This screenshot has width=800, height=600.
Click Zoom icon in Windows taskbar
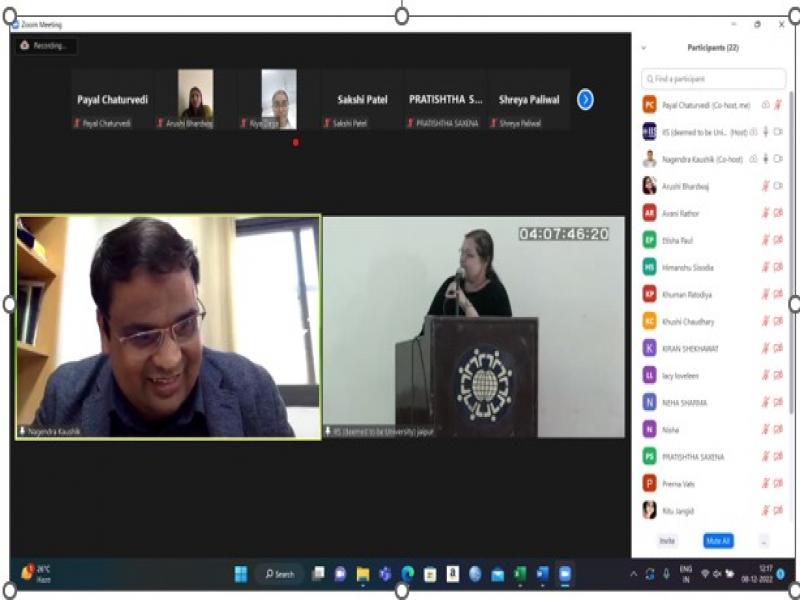point(565,574)
